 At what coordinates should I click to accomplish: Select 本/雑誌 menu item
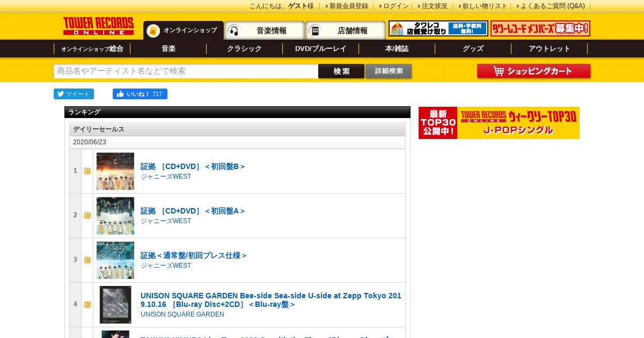point(397,49)
